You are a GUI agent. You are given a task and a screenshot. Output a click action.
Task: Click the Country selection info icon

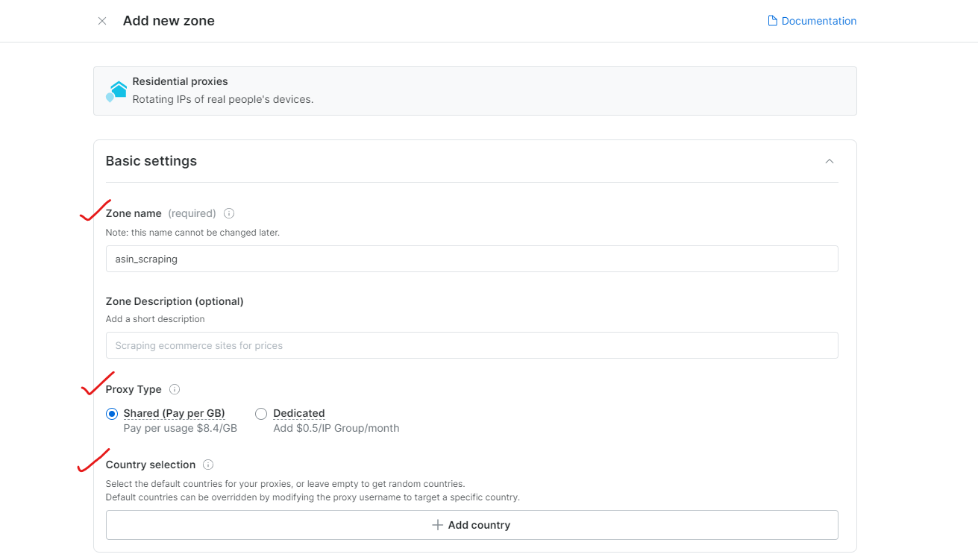[x=208, y=465]
